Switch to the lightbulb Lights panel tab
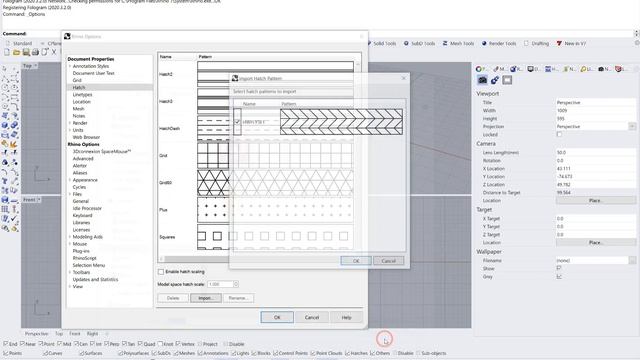 click(x=586, y=69)
